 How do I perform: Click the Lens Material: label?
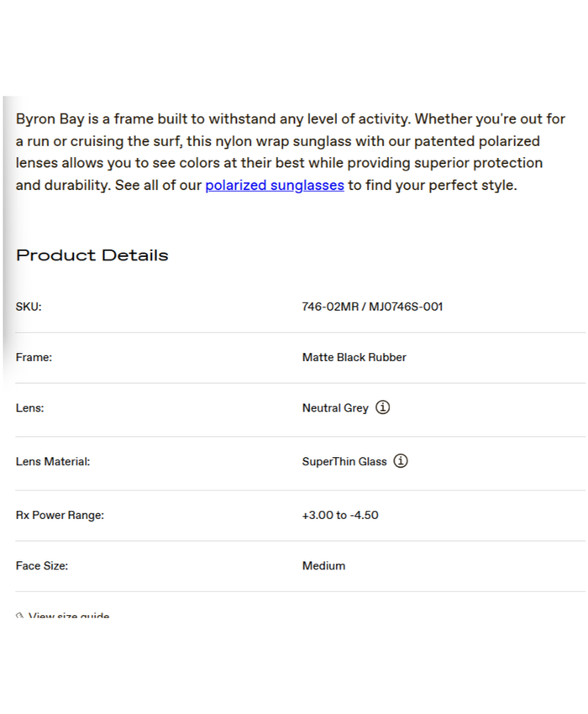point(52,461)
